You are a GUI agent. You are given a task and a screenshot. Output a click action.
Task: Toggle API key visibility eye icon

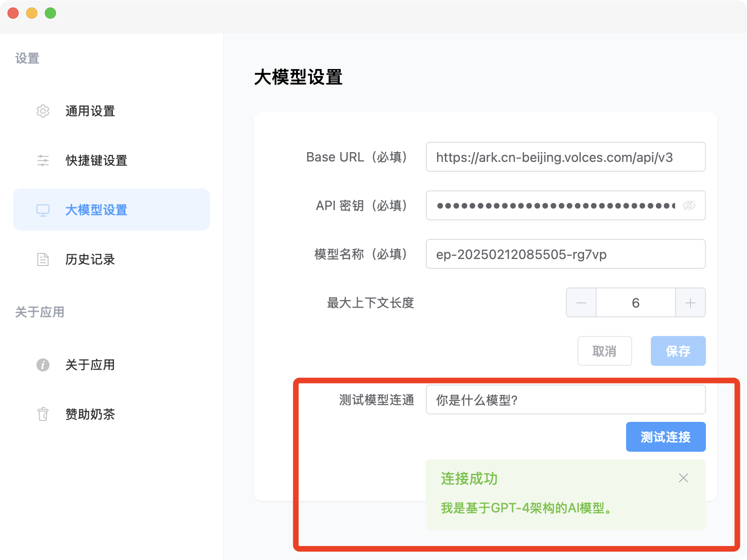click(689, 205)
